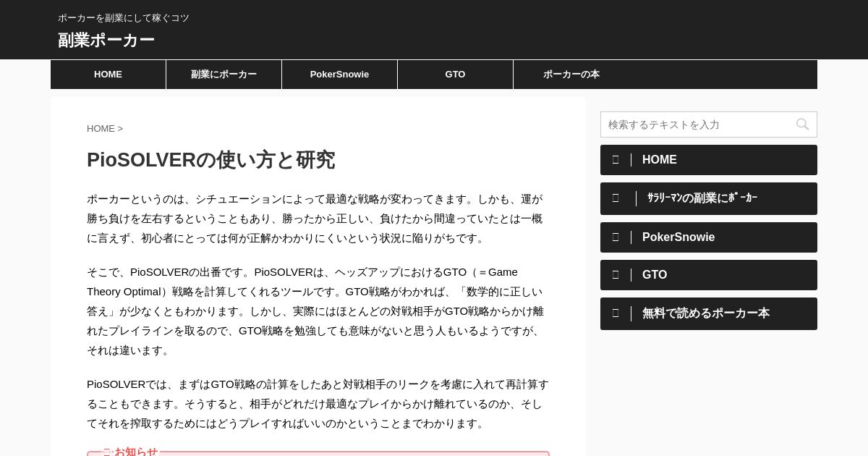Open ポーカーの本 navigation item
The width and height of the screenshot is (868, 456).
click(571, 75)
